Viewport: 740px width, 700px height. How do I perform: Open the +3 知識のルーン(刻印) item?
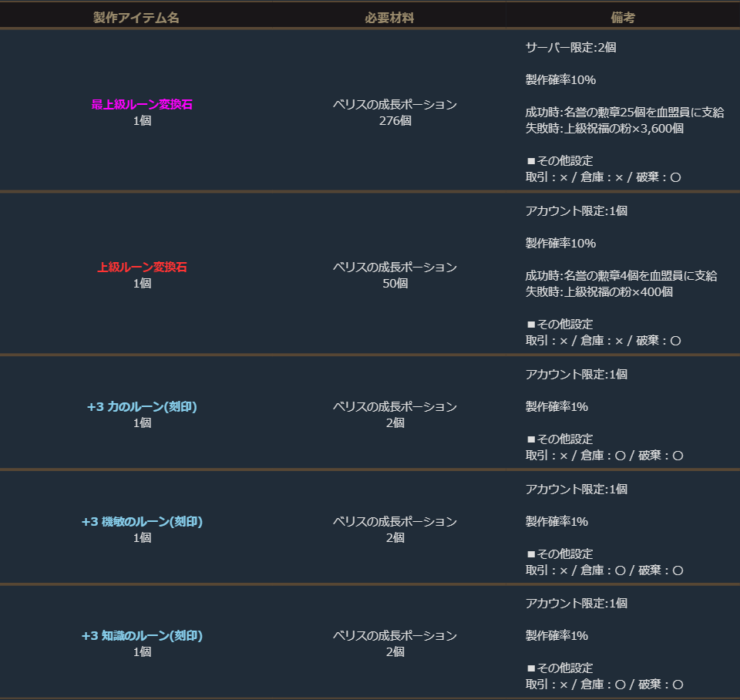(142, 636)
